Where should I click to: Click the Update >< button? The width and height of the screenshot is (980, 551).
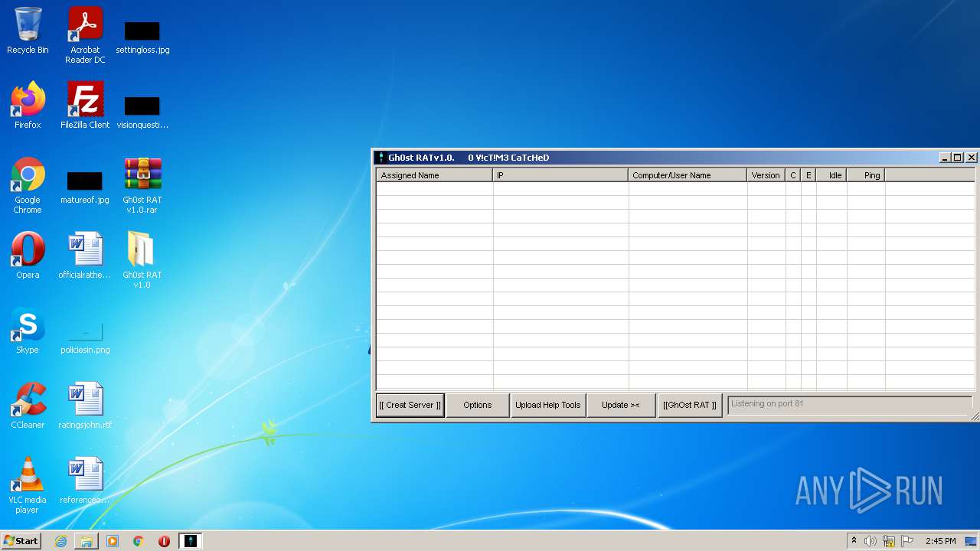point(620,405)
